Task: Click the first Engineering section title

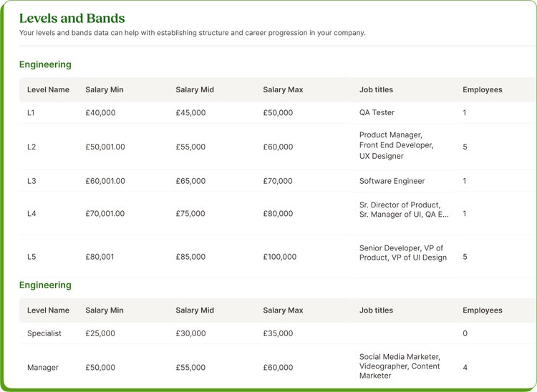Action: [x=45, y=64]
